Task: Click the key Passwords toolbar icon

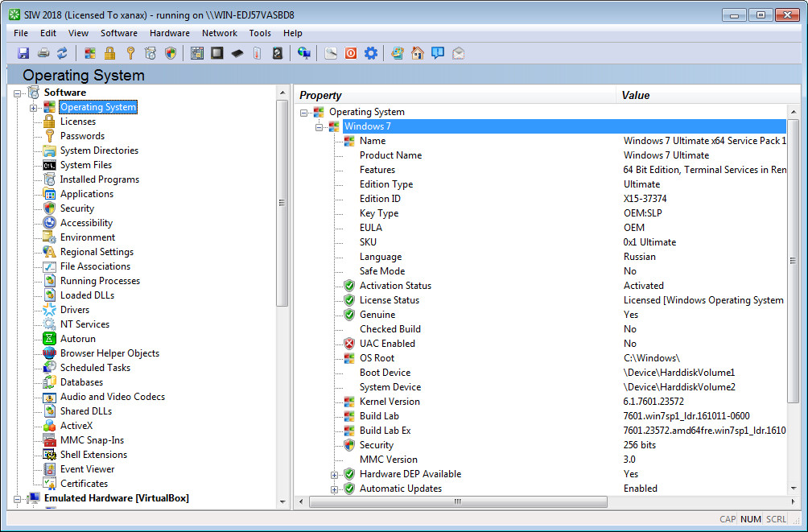Action: [x=130, y=53]
